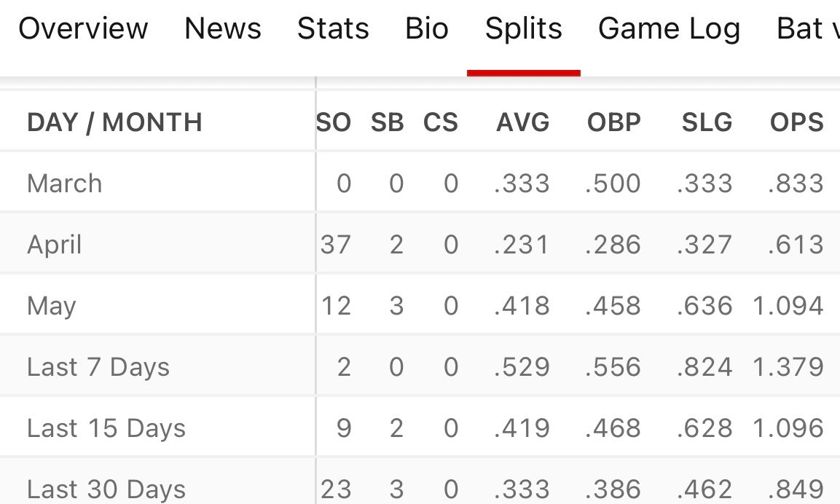Screen dimensions: 840x504
Task: Click the SB column header
Action: pos(387,122)
